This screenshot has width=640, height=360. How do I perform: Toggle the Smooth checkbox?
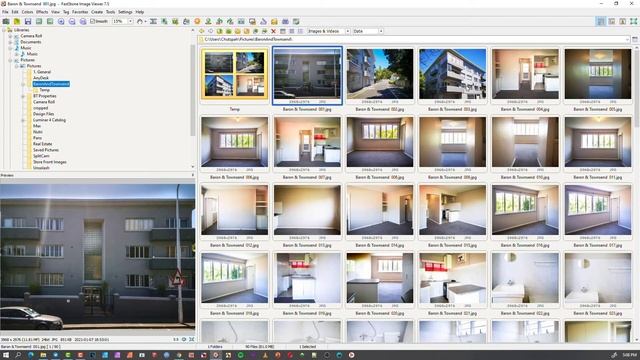point(99,21)
